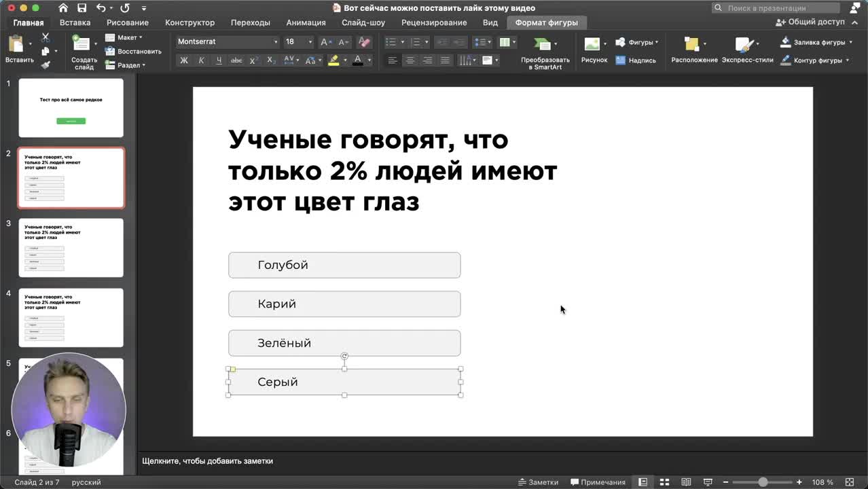Toggle the Примечания comments pane

click(598, 482)
